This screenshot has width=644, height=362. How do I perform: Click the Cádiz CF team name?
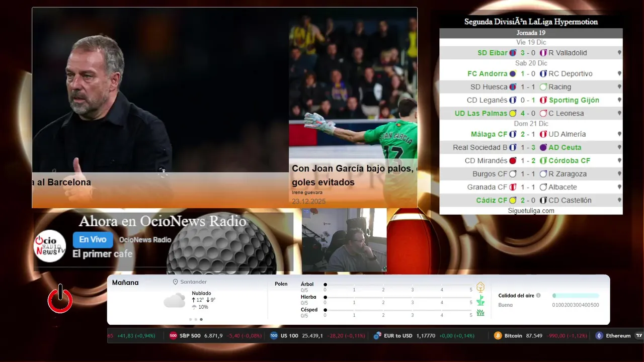click(x=492, y=200)
